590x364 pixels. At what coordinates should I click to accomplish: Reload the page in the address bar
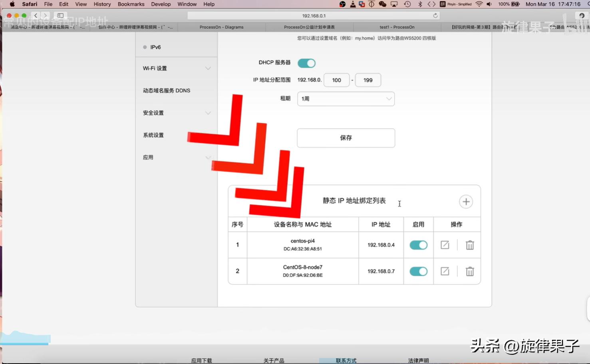(x=435, y=16)
